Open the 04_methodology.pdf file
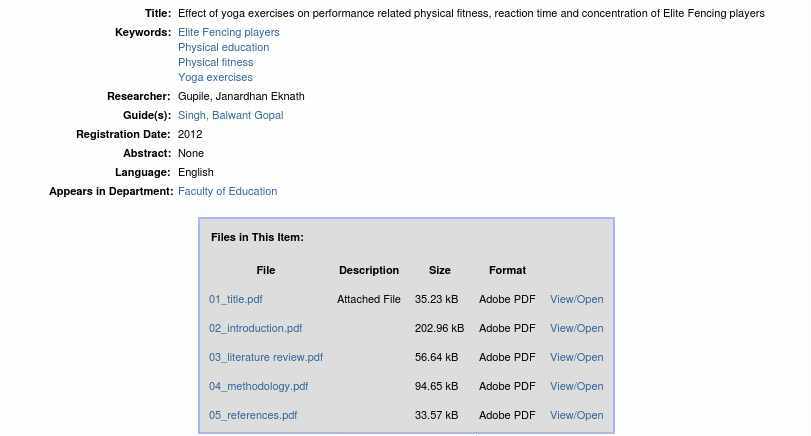The height and width of the screenshot is (436, 811). click(259, 386)
